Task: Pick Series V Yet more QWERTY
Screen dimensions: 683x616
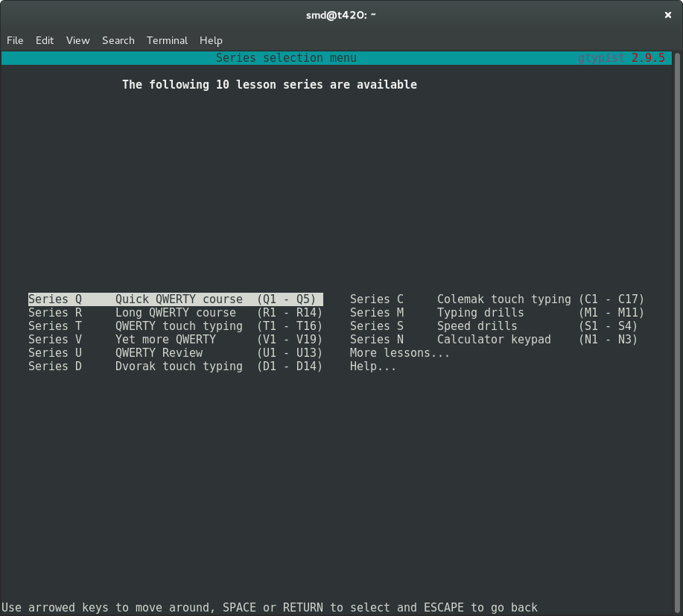Action: click(175, 340)
